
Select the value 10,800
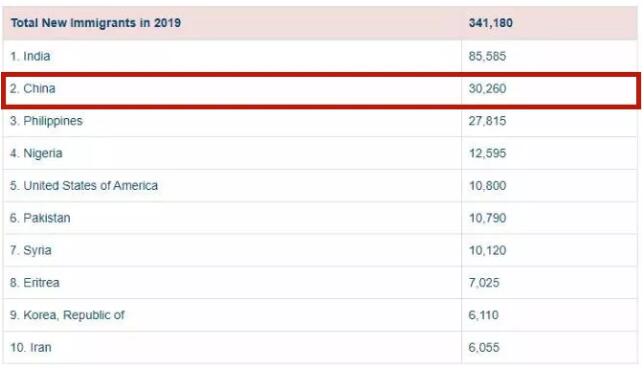tap(487, 185)
